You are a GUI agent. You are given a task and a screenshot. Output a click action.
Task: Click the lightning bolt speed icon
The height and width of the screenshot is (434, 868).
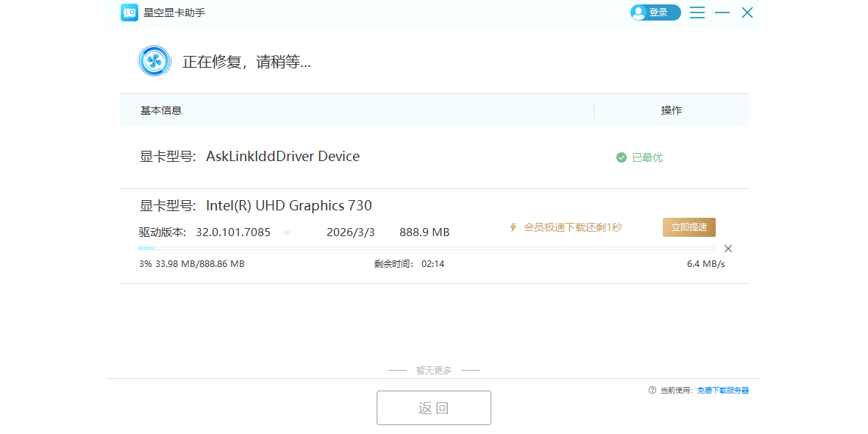point(513,227)
